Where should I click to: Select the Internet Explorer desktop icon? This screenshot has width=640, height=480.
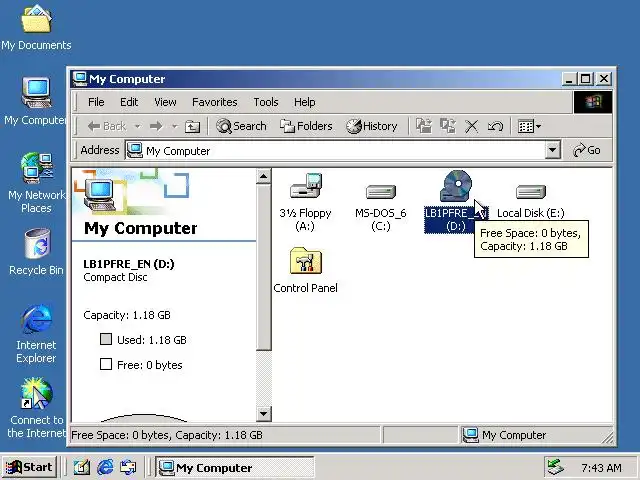(36, 333)
